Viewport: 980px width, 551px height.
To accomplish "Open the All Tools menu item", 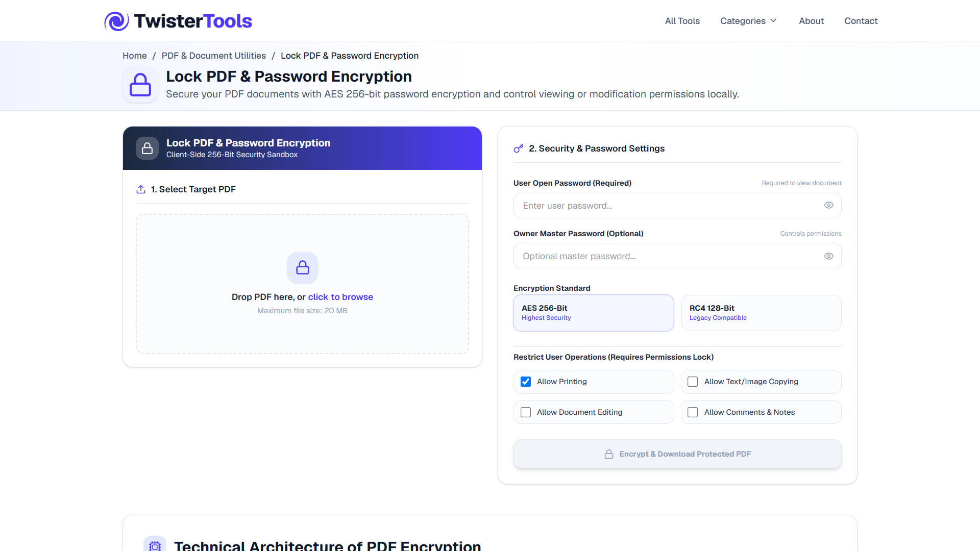I will pyautogui.click(x=682, y=21).
